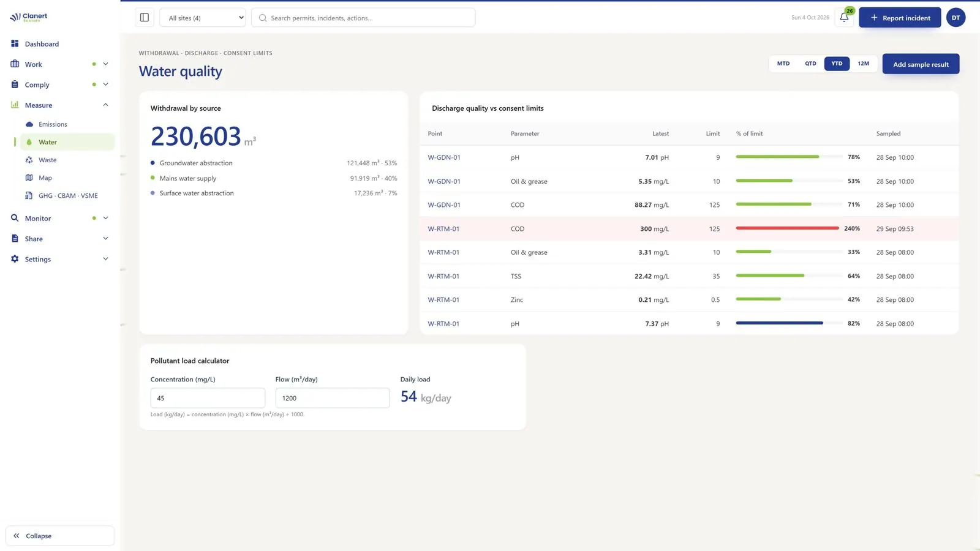Switch to the 12M period

pos(864,64)
